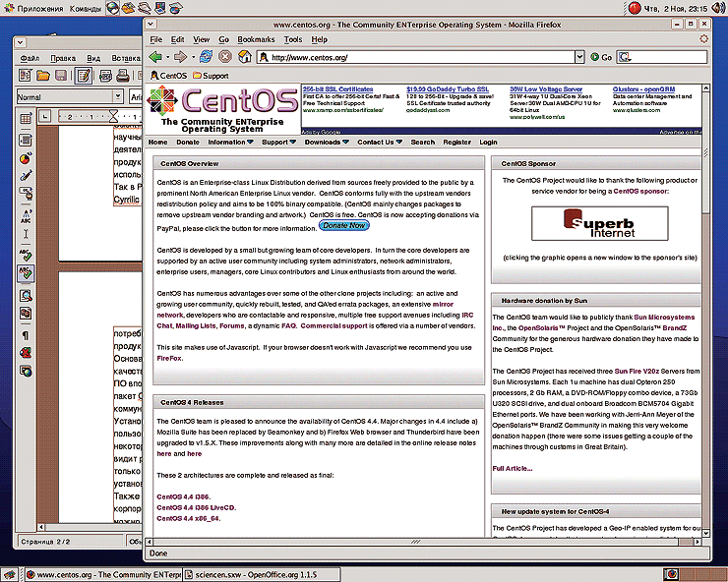The width and height of the screenshot is (728, 582).
Task: Open the Firefox Tools menu
Action: tap(293, 39)
